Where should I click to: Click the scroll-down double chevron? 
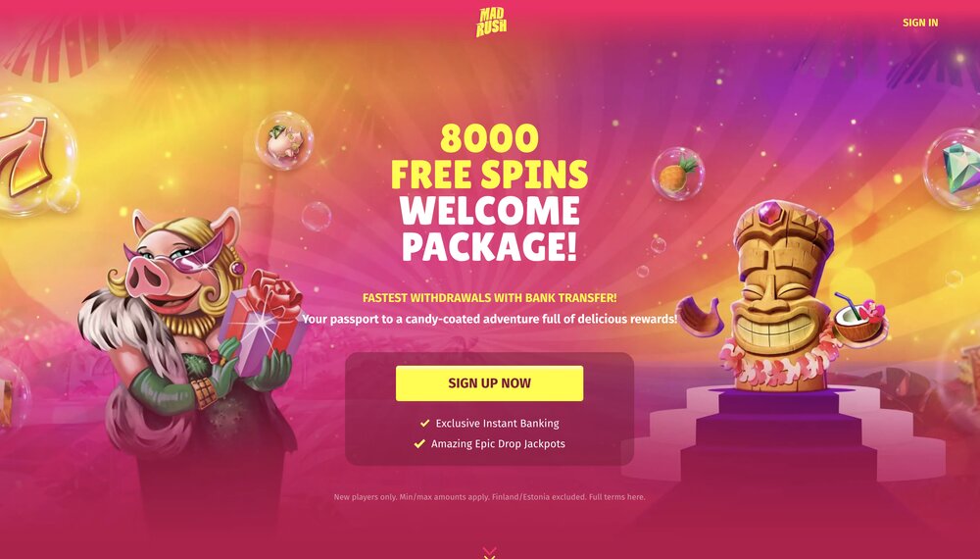point(489,553)
